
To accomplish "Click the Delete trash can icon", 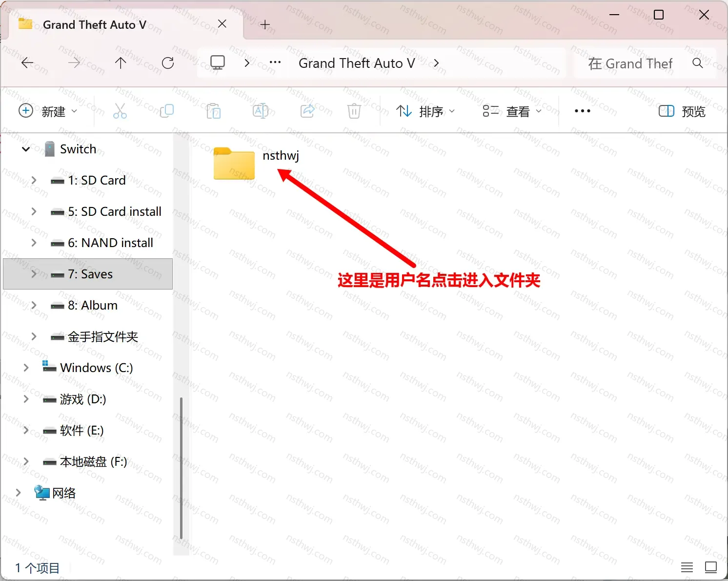I will coord(354,111).
